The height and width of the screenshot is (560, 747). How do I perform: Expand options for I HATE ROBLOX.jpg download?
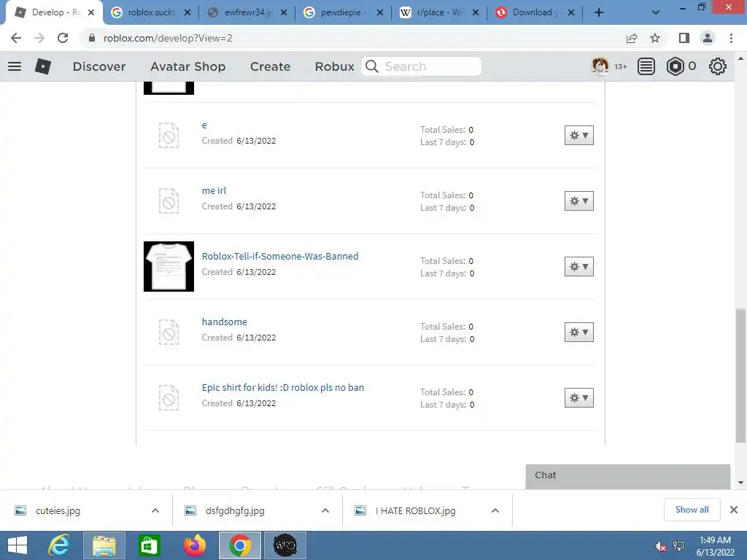coord(495,510)
